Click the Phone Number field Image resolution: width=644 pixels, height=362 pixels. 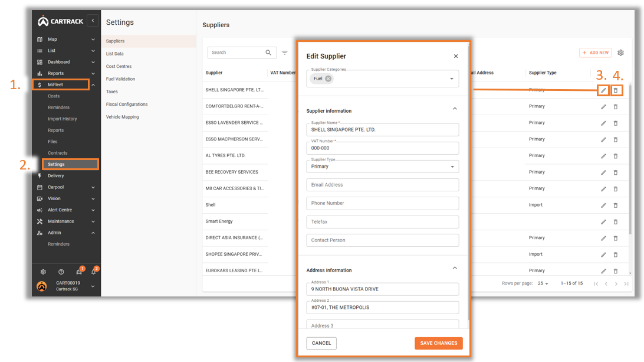[382, 203]
